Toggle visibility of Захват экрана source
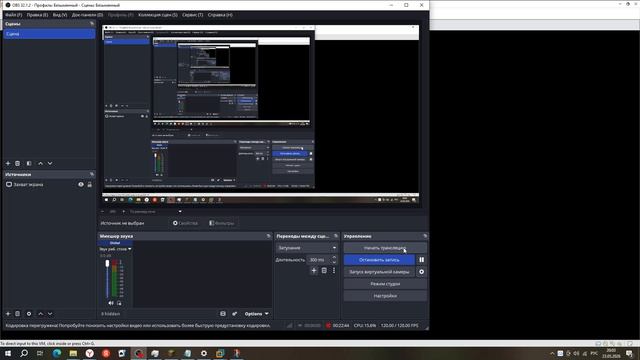Viewport: 640px width, 360px height. [x=81, y=184]
